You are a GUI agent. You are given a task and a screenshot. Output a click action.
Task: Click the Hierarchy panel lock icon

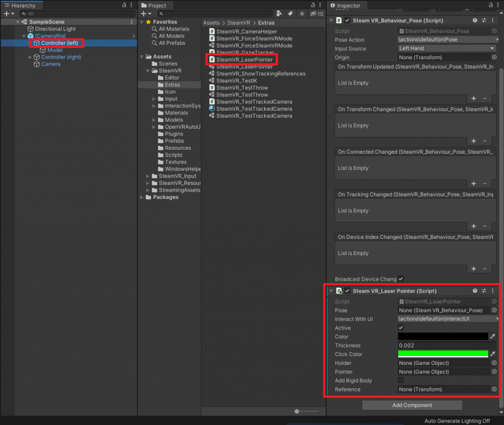pyautogui.click(x=124, y=5)
